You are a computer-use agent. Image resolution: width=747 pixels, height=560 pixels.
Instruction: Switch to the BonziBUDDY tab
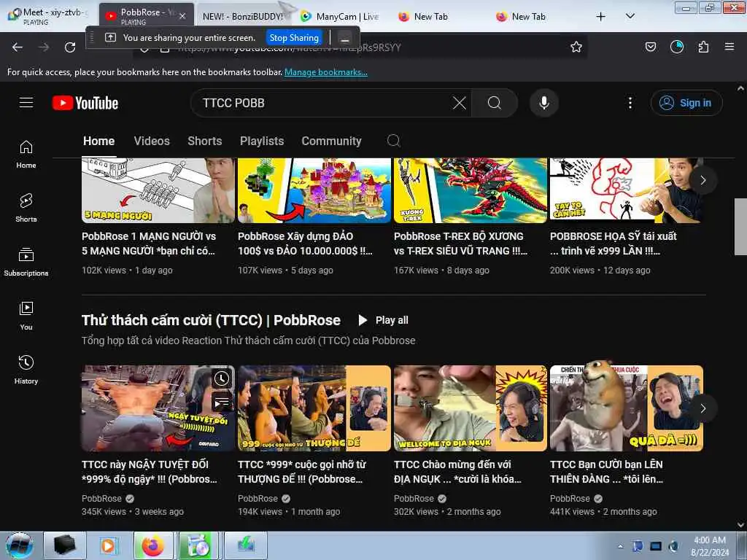(242, 16)
